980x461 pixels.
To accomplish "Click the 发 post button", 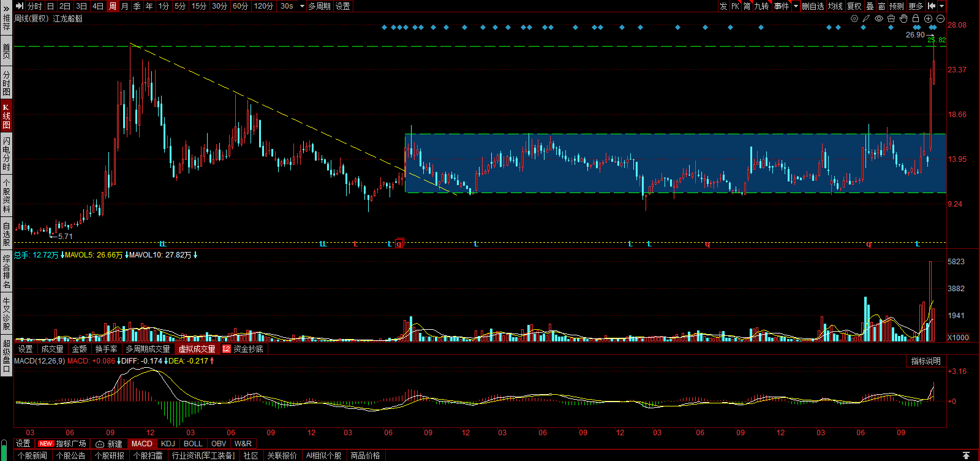I will 723,6.
